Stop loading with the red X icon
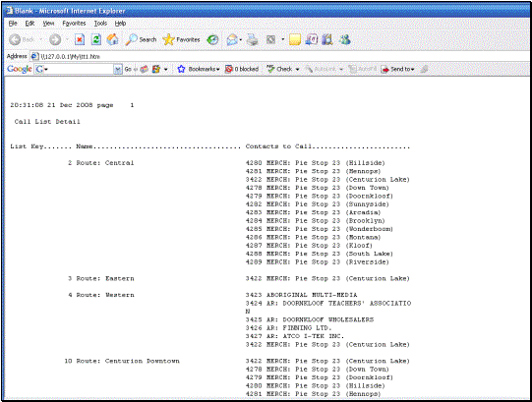 pos(80,39)
